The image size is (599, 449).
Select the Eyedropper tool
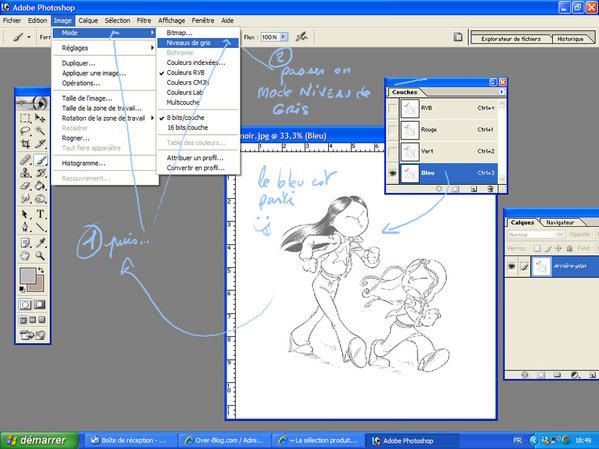(x=40, y=243)
